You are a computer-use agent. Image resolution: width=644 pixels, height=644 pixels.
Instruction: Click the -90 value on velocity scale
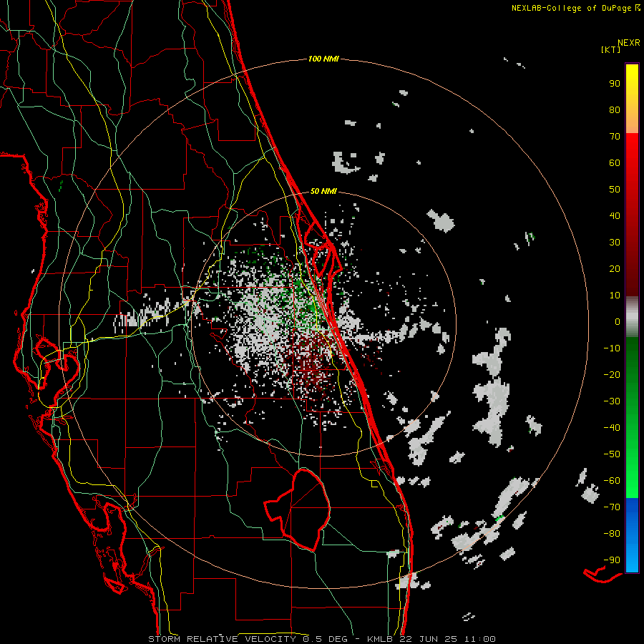tap(612, 560)
